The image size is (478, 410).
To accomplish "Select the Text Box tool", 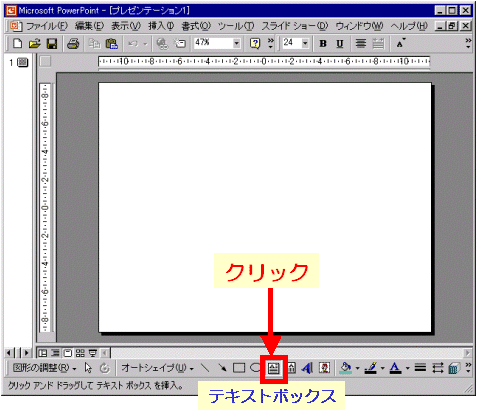I will [274, 368].
